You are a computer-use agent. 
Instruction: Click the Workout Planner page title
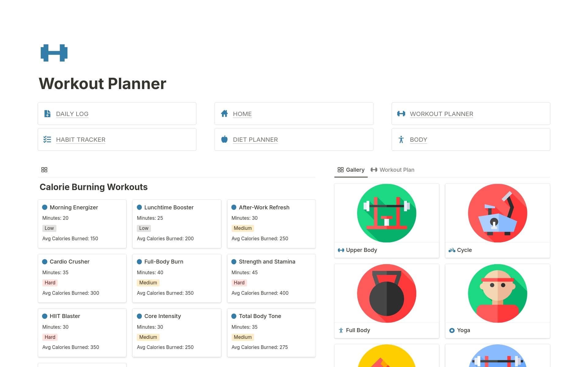pos(103,84)
